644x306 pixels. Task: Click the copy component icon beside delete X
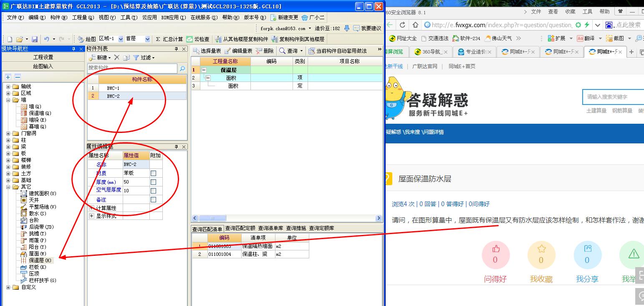click(126, 58)
